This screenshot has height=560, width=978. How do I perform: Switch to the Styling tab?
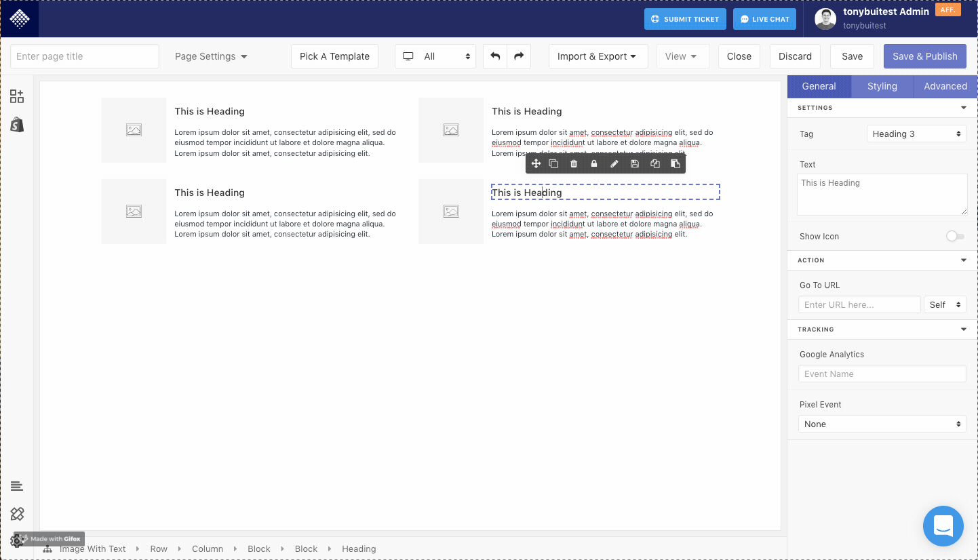tap(882, 86)
